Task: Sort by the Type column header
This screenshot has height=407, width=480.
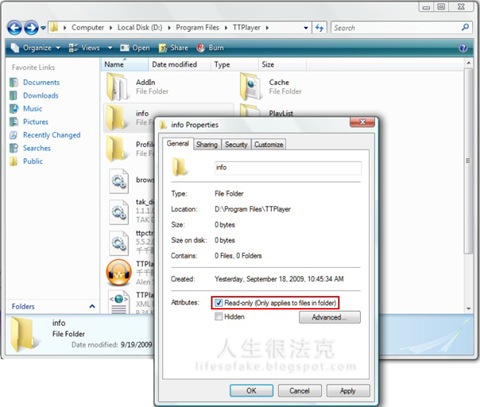Action: [234, 64]
